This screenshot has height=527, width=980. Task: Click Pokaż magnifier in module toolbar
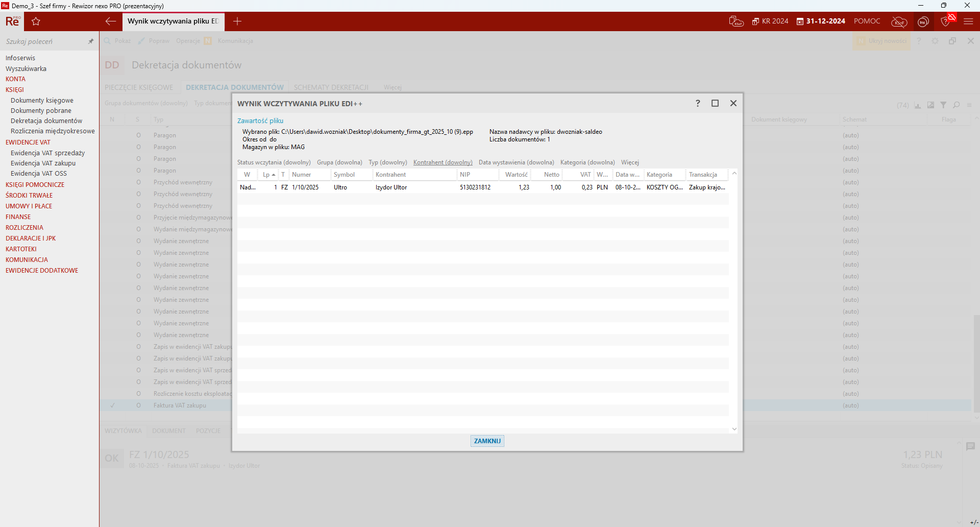pyautogui.click(x=117, y=41)
